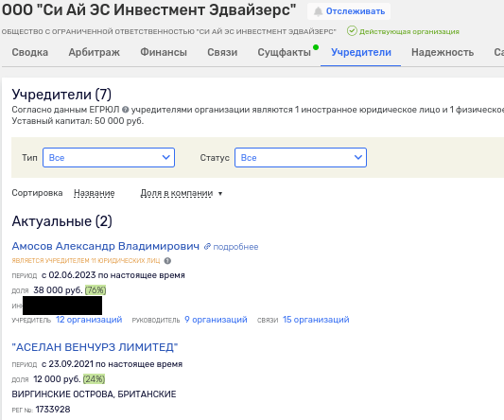Click the ЕГРЮЛ info question icon
Viewport: 504px width, 420px height.
tap(126, 110)
